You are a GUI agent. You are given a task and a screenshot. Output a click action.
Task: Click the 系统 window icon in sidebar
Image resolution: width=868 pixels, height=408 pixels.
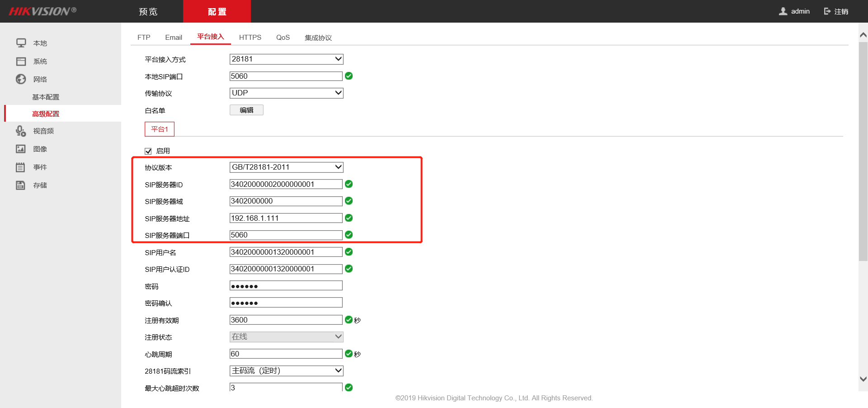21,61
